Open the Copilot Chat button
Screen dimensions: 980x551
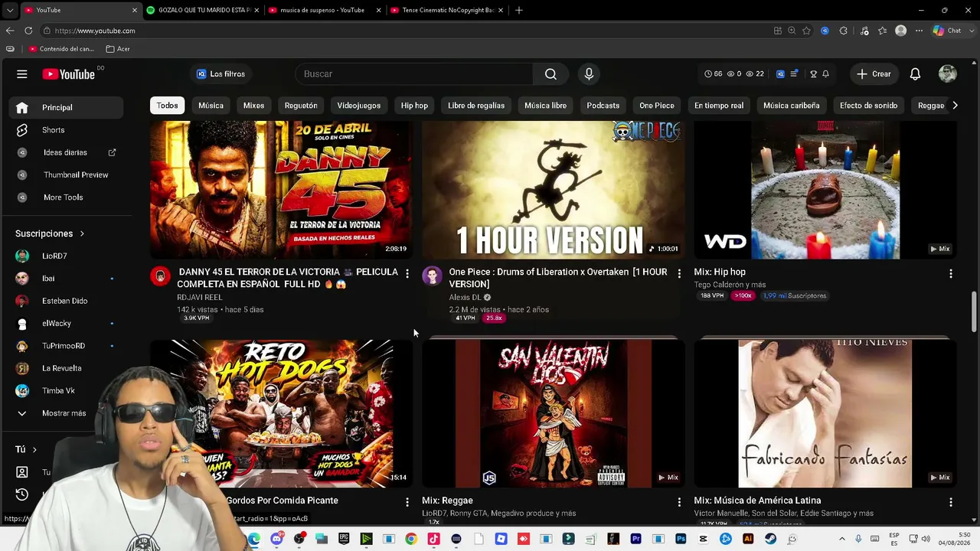point(946,31)
